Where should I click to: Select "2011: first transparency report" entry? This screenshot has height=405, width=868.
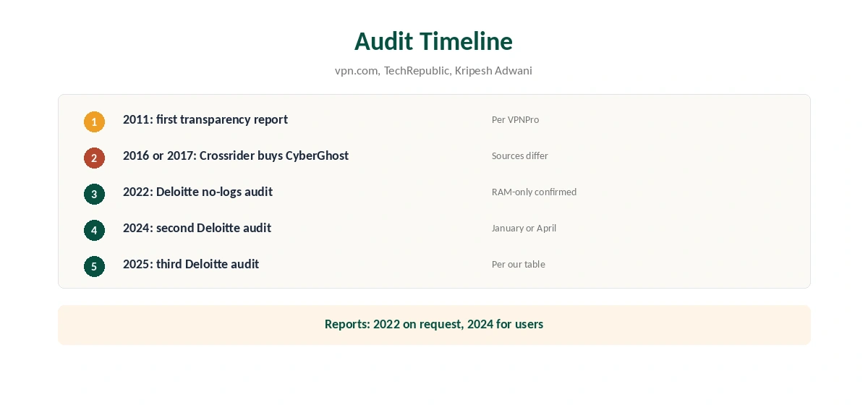pyautogui.click(x=205, y=119)
